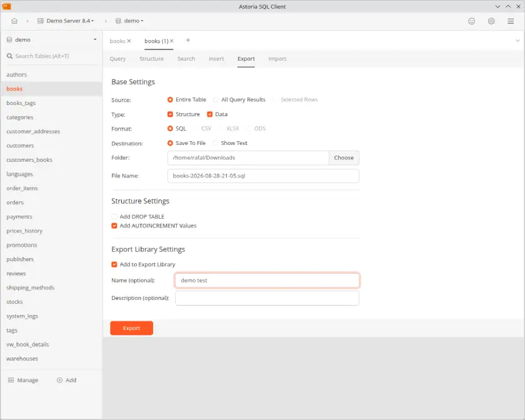Select All Query Results source option
Viewport: 525px width, 420px height.
click(x=216, y=99)
